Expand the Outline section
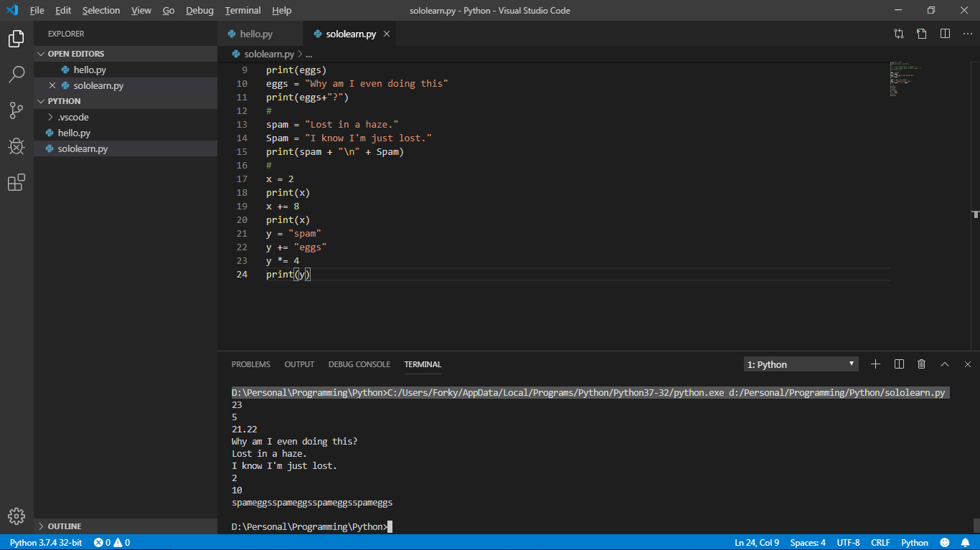The height and width of the screenshot is (550, 980). pyautogui.click(x=126, y=526)
